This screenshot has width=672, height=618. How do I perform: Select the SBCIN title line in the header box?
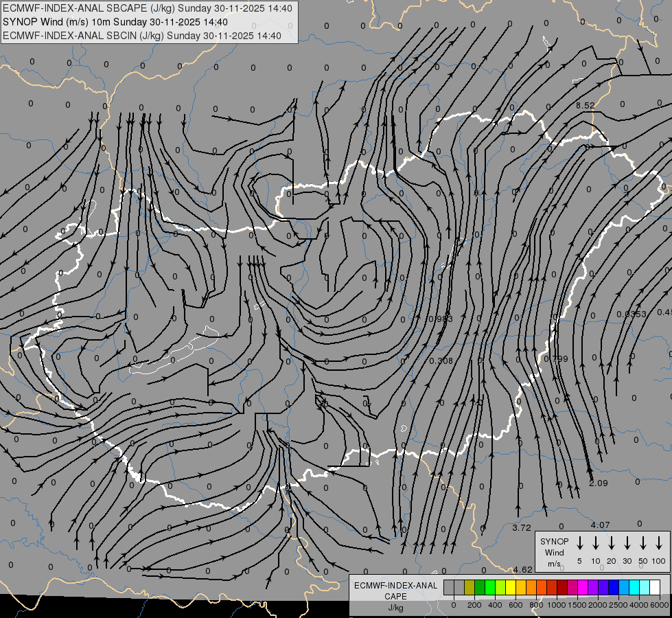[x=142, y=36]
